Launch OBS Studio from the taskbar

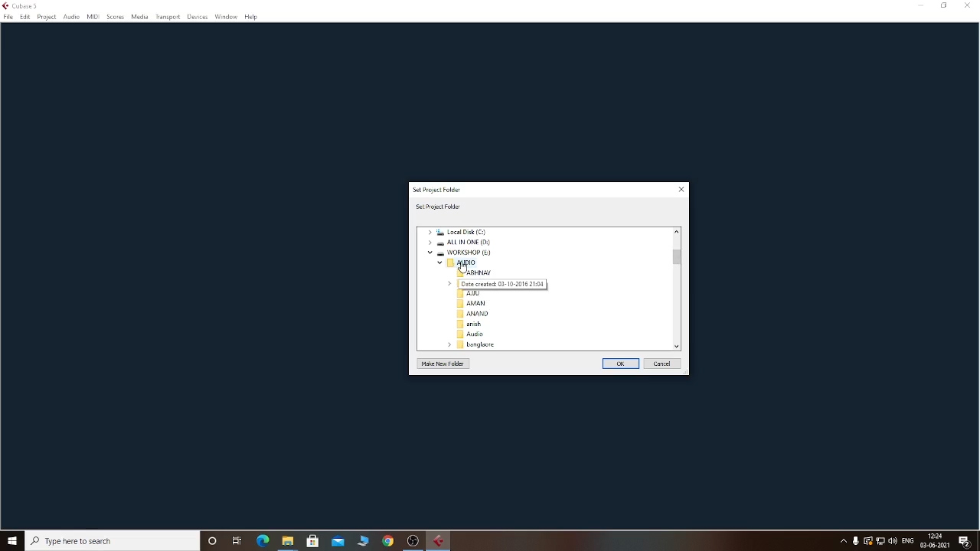click(413, 541)
